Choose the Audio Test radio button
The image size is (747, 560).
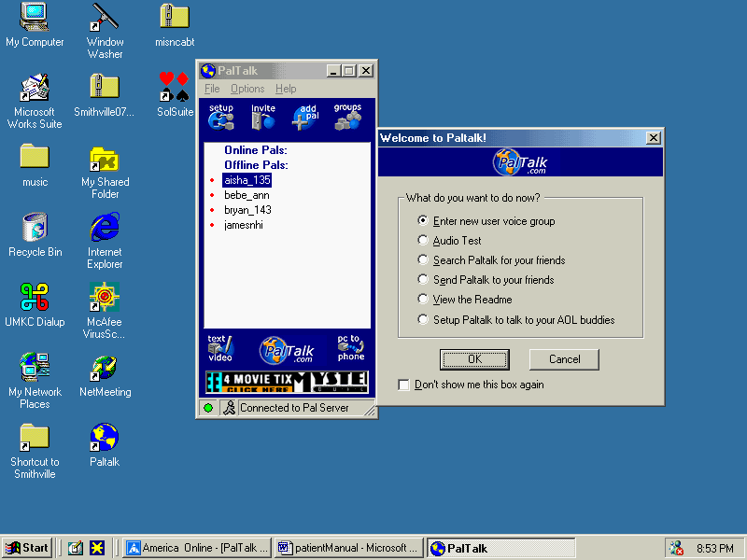(449, 241)
